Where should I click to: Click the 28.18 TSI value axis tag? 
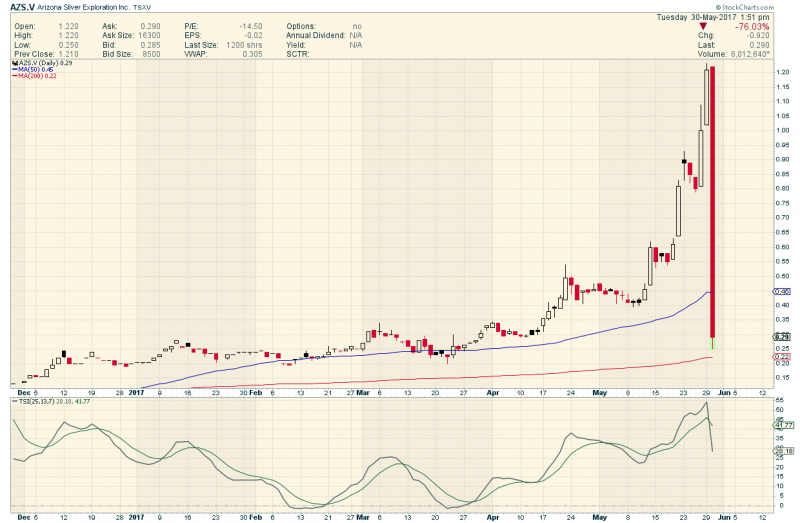pyautogui.click(x=783, y=451)
